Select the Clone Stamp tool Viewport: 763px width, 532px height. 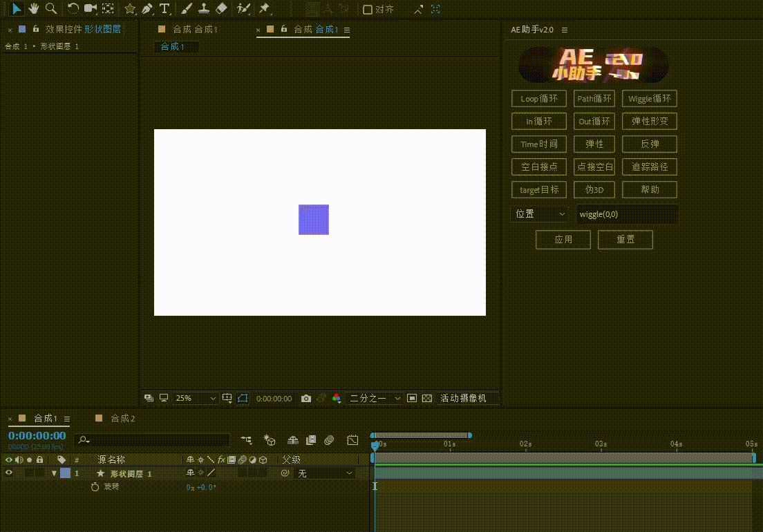coord(203,9)
